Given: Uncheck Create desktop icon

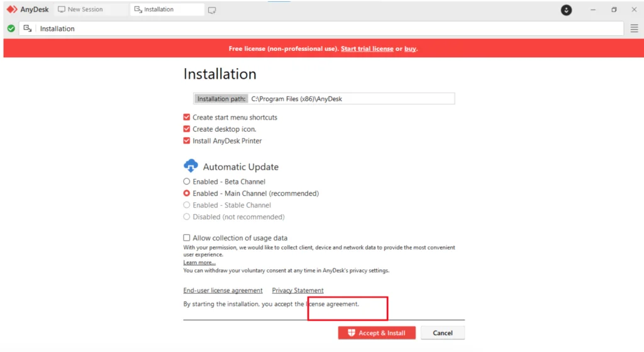Looking at the screenshot, I should click(x=186, y=128).
